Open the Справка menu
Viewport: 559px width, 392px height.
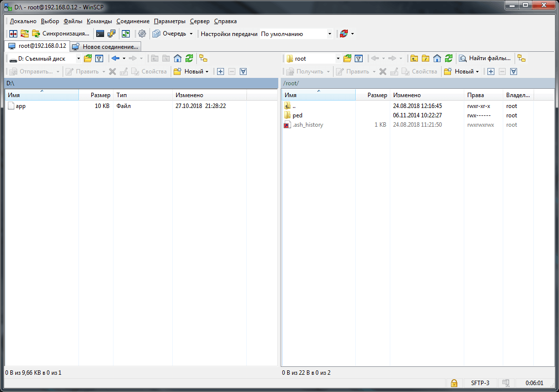[x=225, y=21]
